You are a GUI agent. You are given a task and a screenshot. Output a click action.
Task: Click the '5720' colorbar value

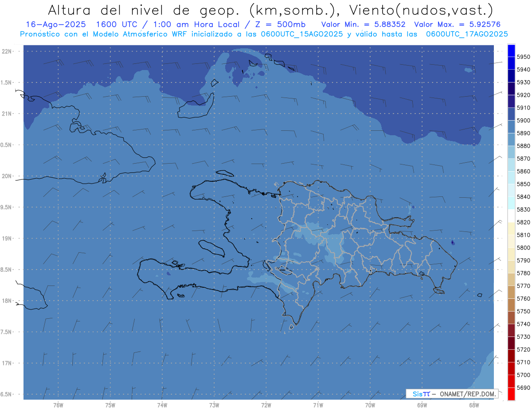click(x=524, y=349)
